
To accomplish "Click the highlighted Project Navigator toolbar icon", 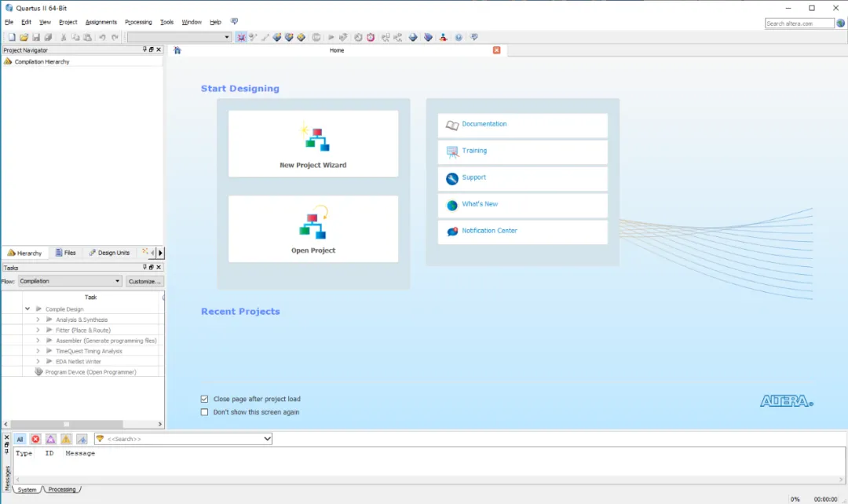I will click(241, 38).
